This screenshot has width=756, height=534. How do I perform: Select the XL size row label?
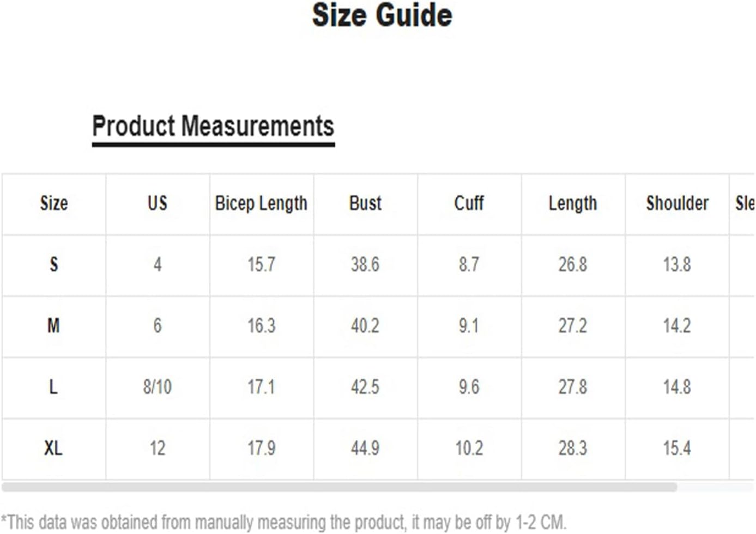click(53, 448)
